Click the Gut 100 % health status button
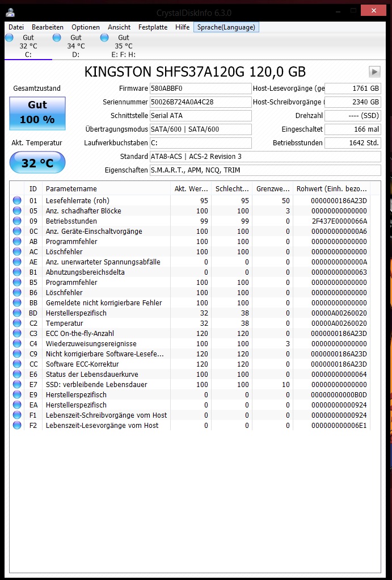The image size is (392, 580). 37,113
